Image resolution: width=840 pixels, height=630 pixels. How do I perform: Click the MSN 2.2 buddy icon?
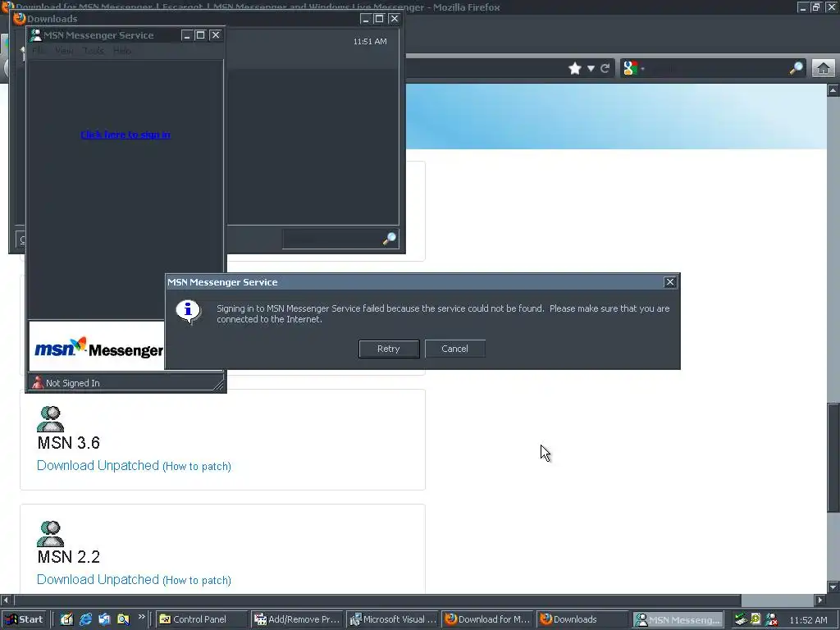pyautogui.click(x=50, y=533)
